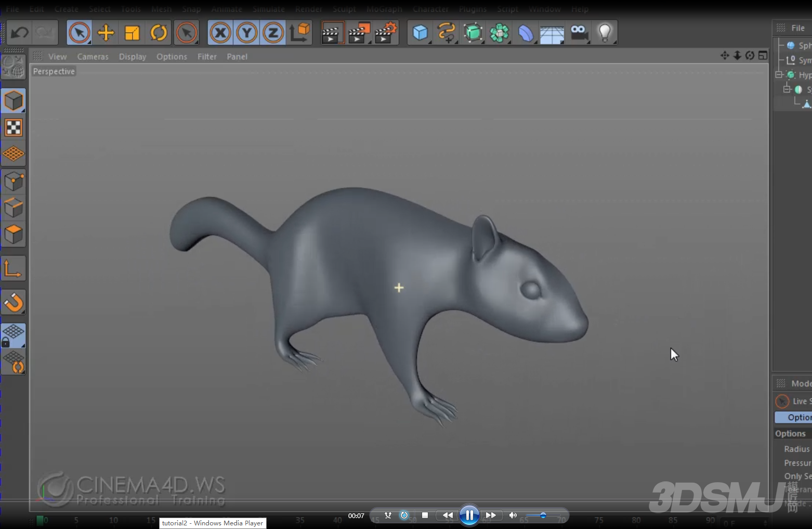Switch to Edges mode
The width and height of the screenshot is (812, 529).
pyautogui.click(x=14, y=208)
